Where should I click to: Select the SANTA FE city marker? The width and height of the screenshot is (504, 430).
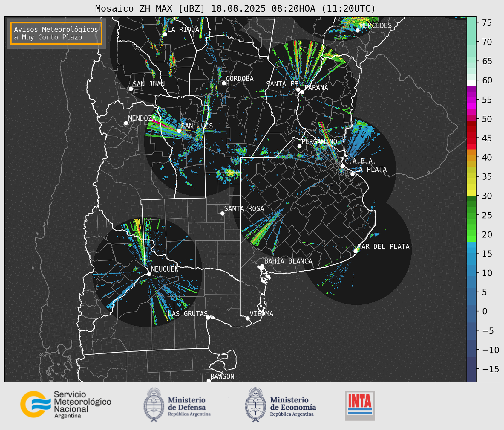click(x=298, y=89)
